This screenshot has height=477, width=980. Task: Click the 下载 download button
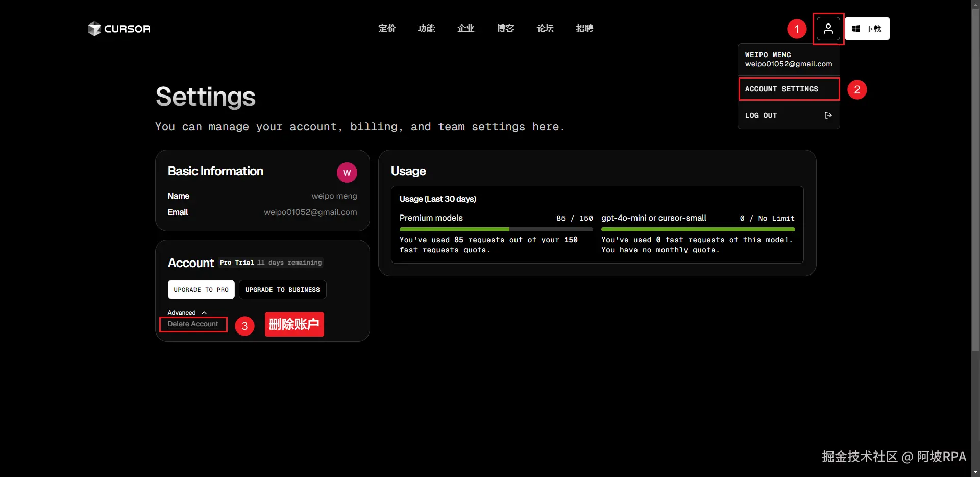867,29
